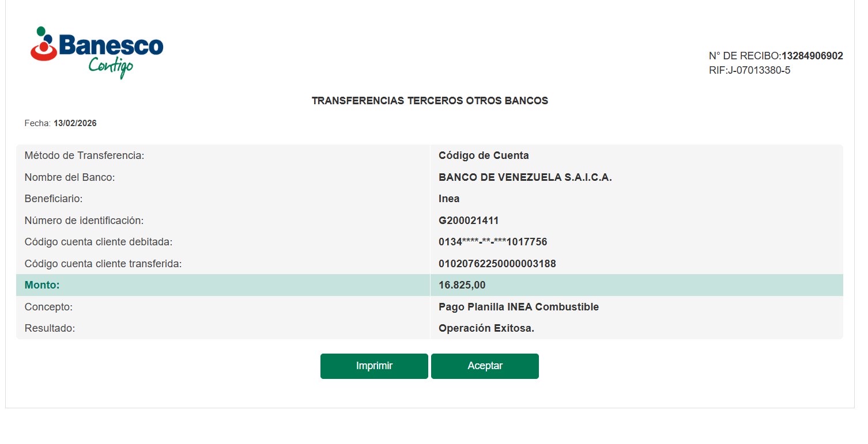Viewport: 868px width, 444px height.
Task: Click the Banesco Contigo logo
Action: (x=97, y=52)
